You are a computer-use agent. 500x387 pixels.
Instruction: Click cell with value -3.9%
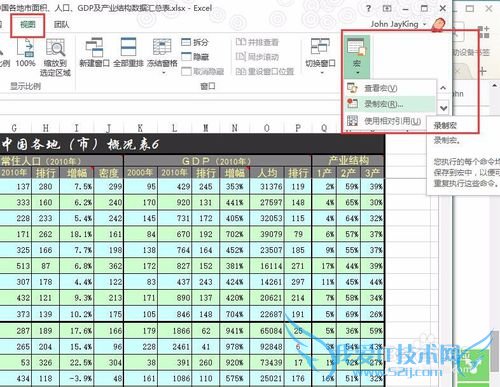pos(77,379)
